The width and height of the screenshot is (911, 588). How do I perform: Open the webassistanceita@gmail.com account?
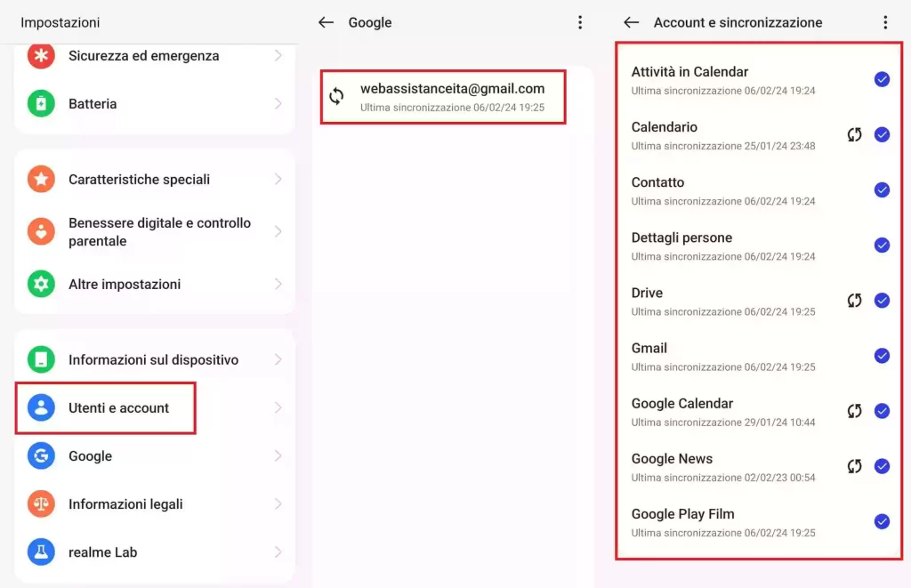pos(443,97)
